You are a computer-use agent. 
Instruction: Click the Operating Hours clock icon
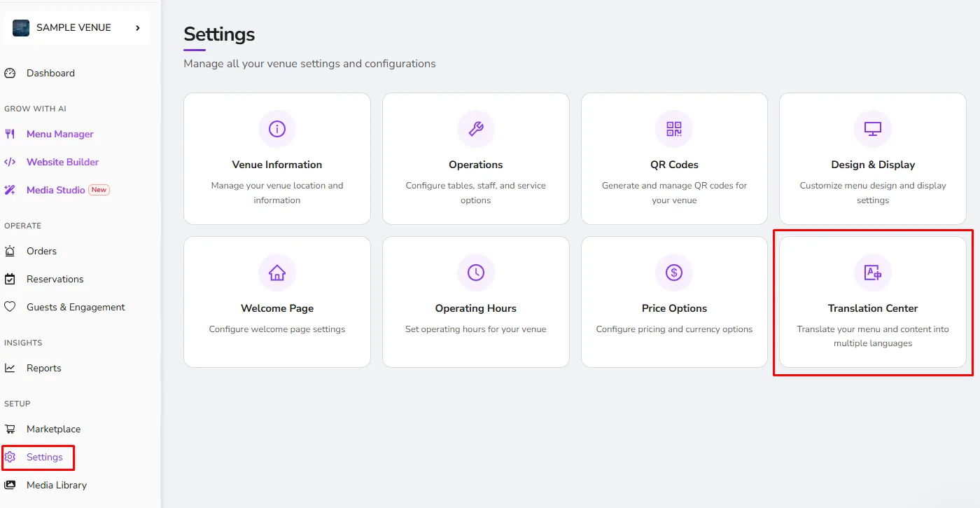(476, 273)
